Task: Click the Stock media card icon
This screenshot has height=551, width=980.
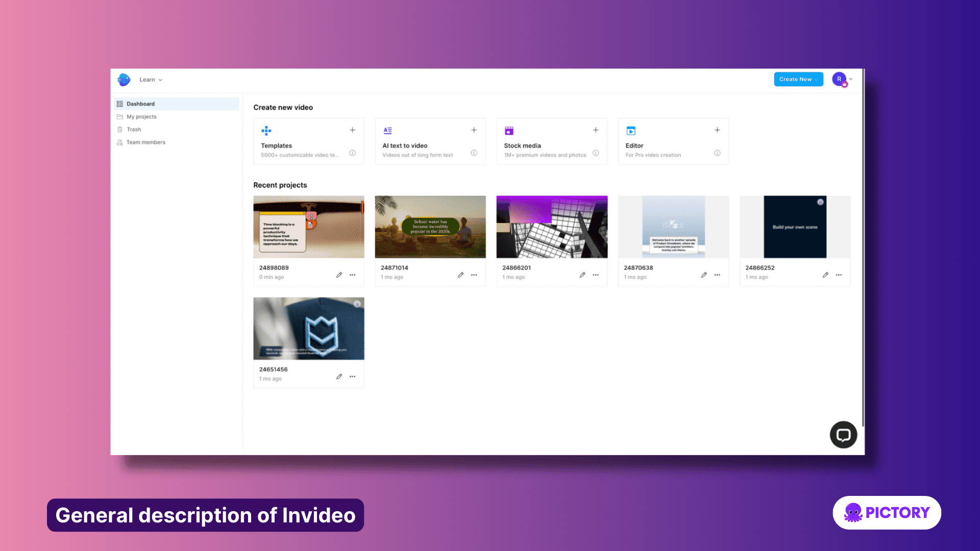Action: click(509, 131)
